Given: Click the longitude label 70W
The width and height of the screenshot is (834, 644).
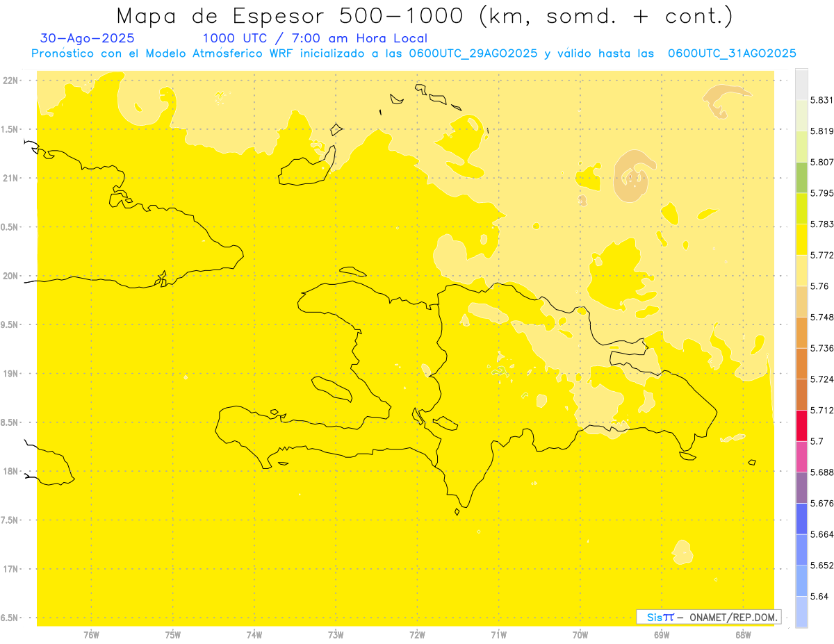Looking at the screenshot, I should click(580, 634).
